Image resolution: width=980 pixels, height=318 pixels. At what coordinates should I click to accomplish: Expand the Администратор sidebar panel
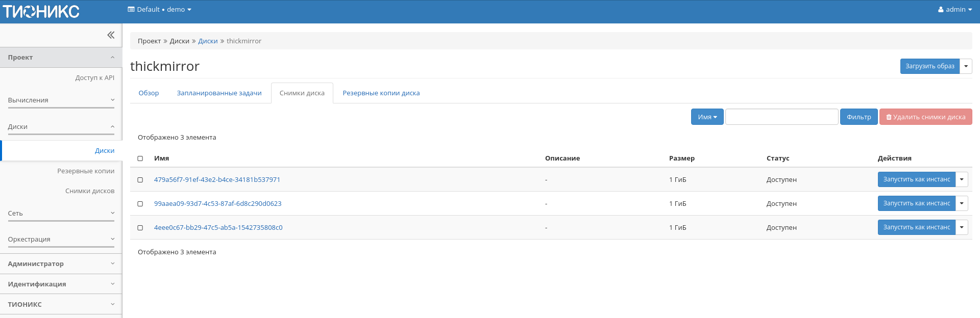[x=61, y=264]
